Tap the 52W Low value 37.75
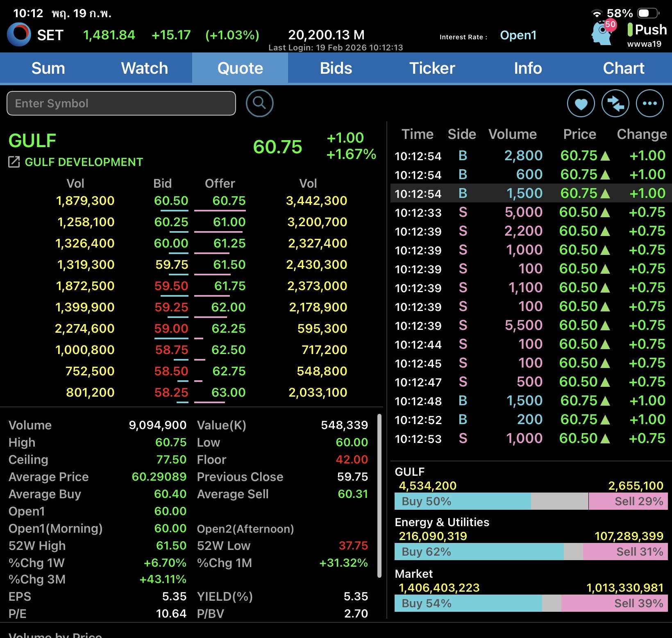The width and height of the screenshot is (672, 638). tap(353, 546)
